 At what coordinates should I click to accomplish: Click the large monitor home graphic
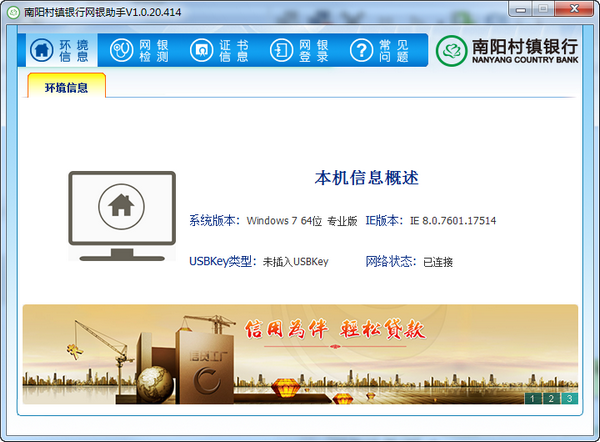point(121,212)
